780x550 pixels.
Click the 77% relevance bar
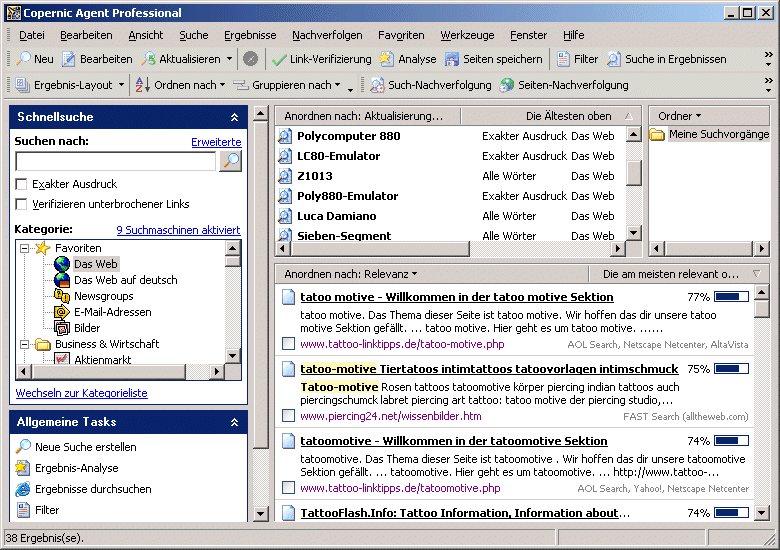point(731,297)
